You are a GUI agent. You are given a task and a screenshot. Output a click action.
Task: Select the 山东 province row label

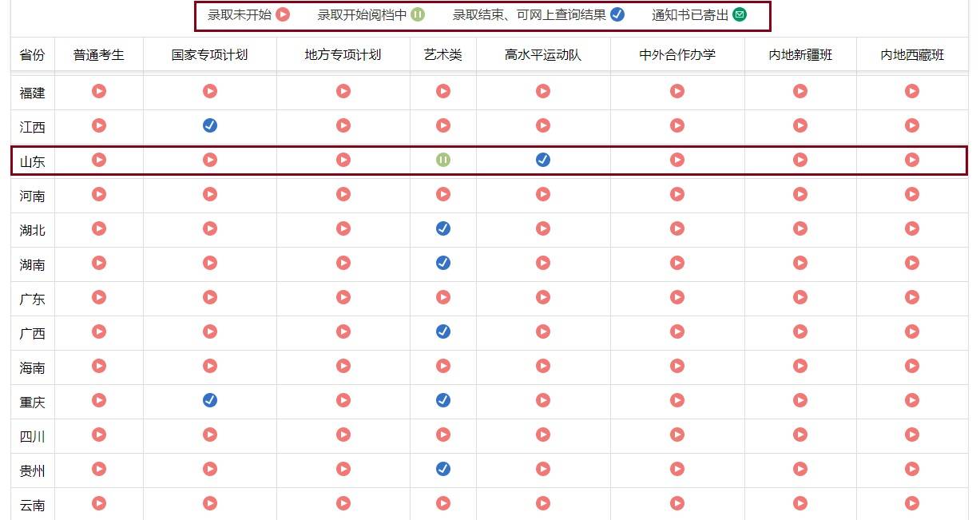(x=31, y=160)
